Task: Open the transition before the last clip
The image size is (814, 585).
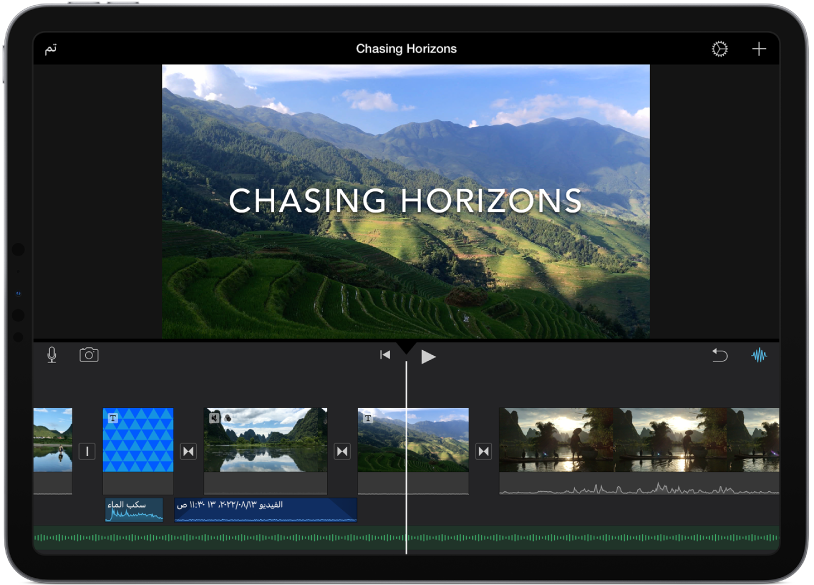Action: (x=483, y=451)
